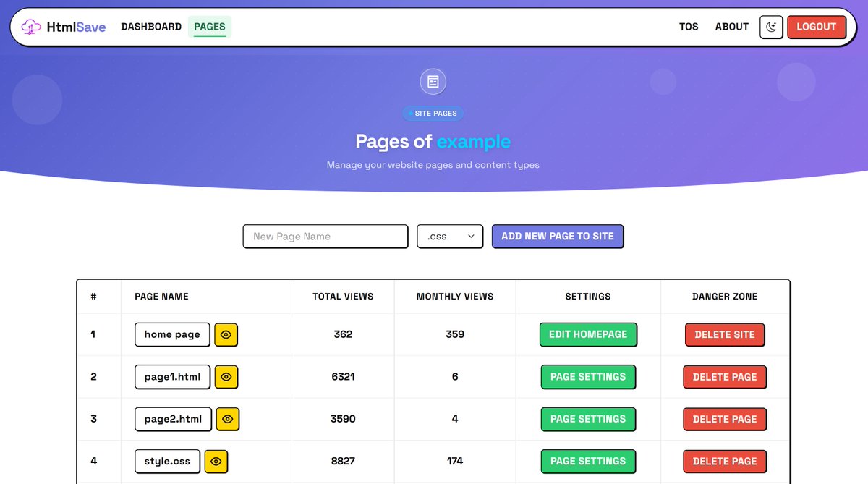Click the style.css name label

(167, 461)
